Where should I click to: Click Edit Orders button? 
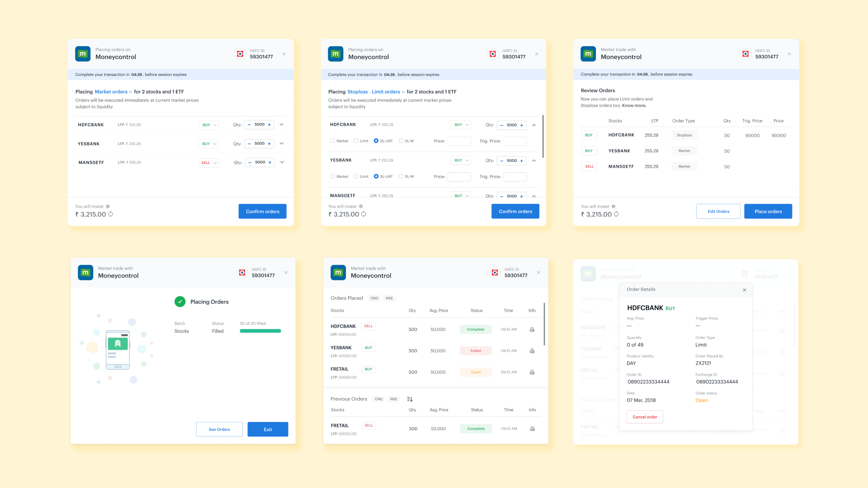(718, 211)
